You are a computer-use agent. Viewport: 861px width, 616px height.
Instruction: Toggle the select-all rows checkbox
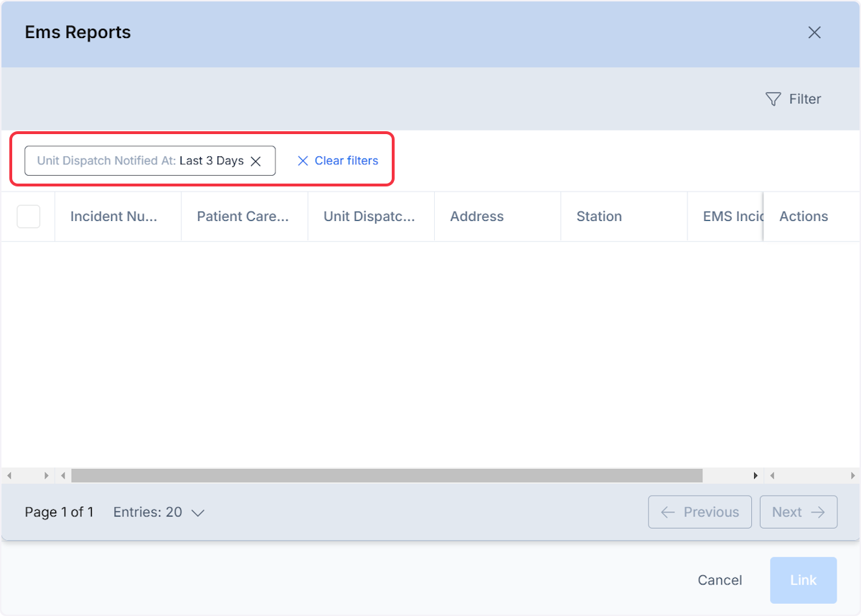(x=29, y=217)
